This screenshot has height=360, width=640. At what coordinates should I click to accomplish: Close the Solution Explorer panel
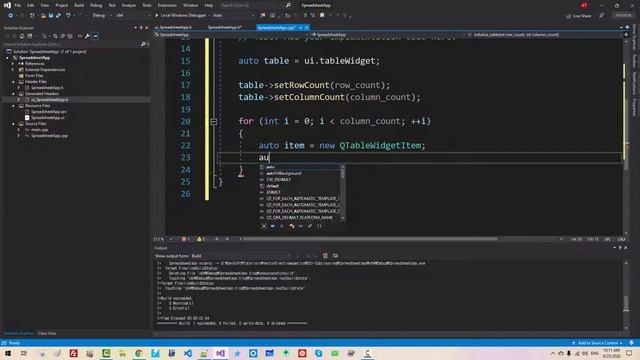coord(147,28)
